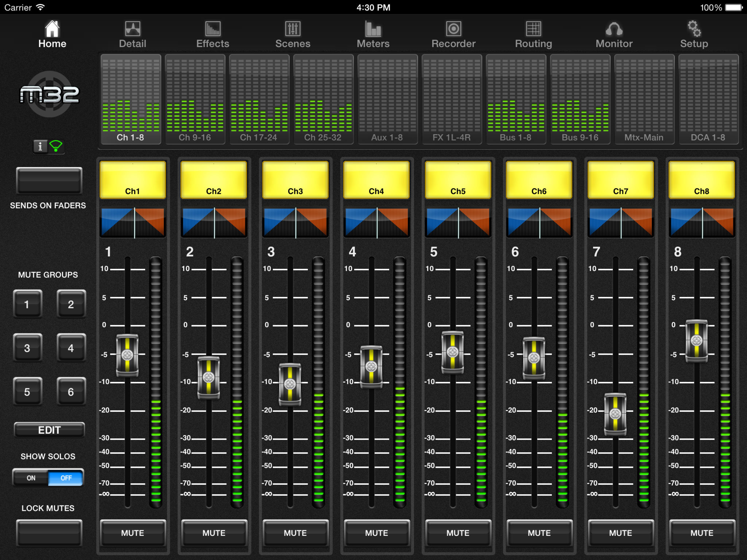Go to Scenes via its icon
This screenshot has height=560, width=747.
click(293, 29)
